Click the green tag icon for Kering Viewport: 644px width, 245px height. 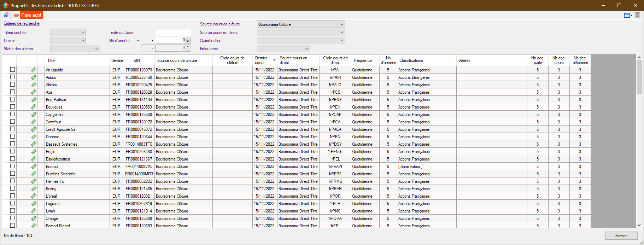tap(34, 189)
